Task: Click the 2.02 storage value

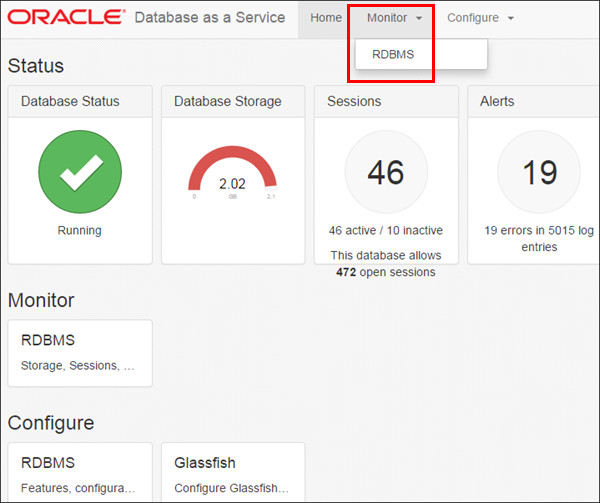Action: 232,184
